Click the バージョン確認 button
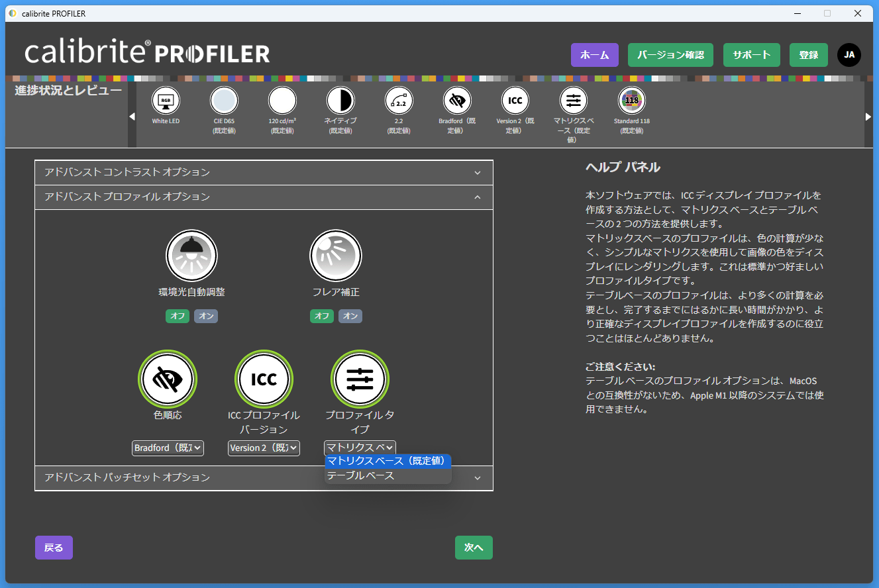This screenshot has height=588, width=879. [x=670, y=55]
